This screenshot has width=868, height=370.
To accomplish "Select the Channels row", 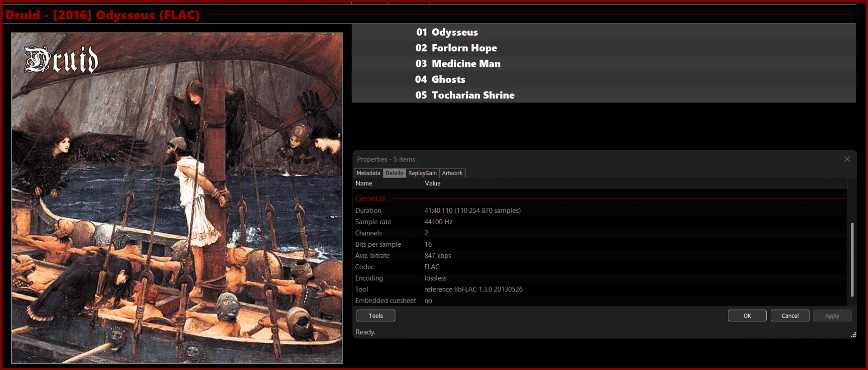I will point(600,233).
